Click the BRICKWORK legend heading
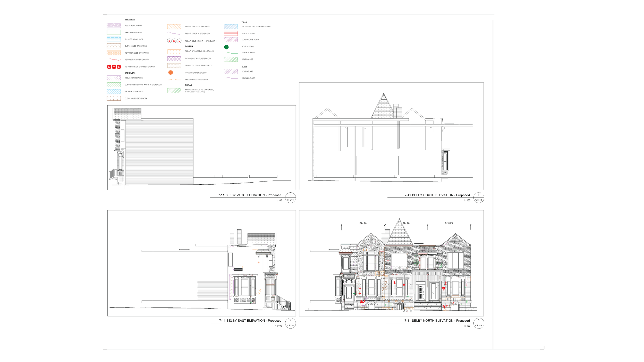This screenshot has height=362, width=644. [x=130, y=20]
